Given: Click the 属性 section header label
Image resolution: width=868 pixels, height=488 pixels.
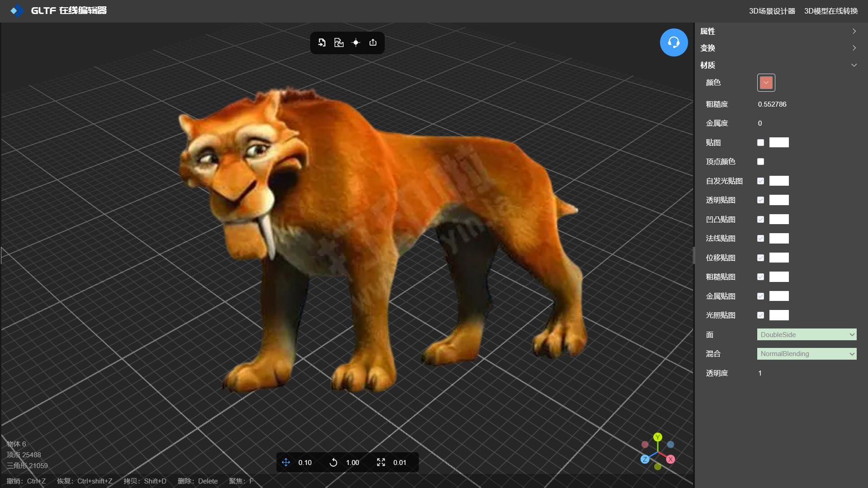Looking at the screenshot, I should (708, 31).
